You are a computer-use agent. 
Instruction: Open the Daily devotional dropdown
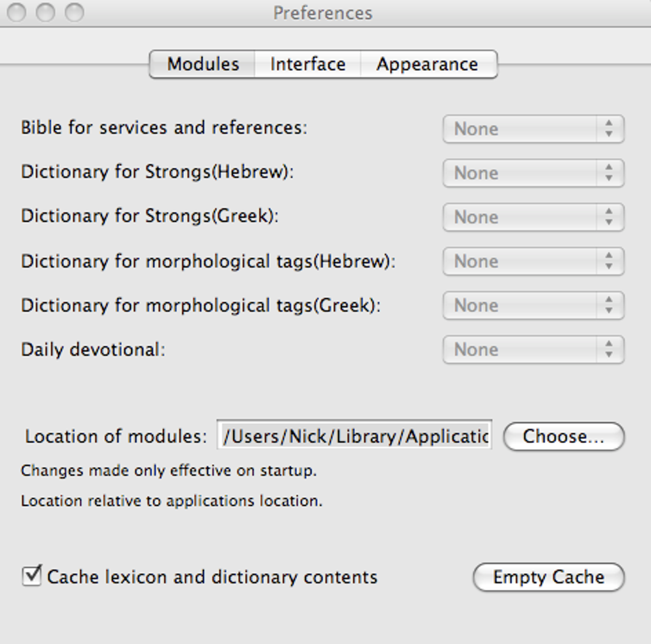coord(533,349)
